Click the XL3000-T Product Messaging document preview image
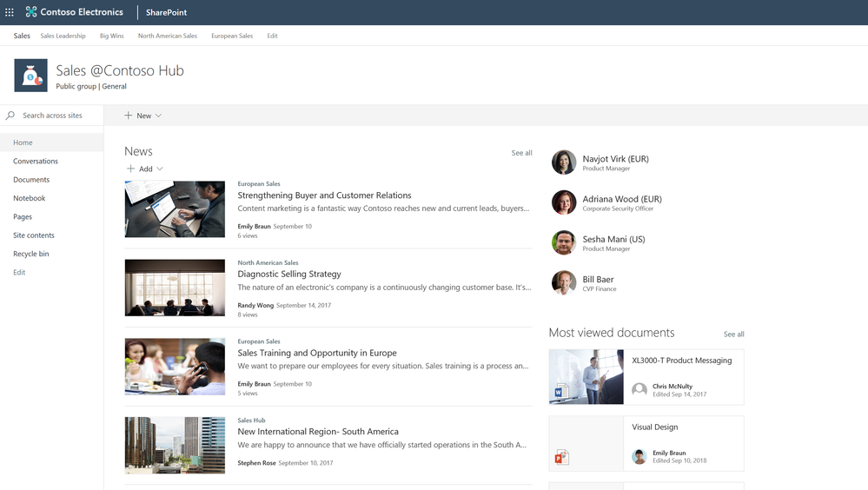 click(586, 376)
